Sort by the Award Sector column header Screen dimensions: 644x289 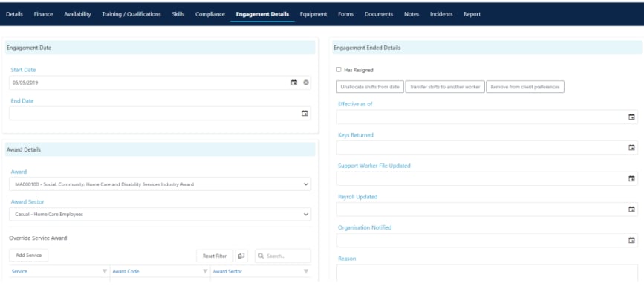coord(227,271)
